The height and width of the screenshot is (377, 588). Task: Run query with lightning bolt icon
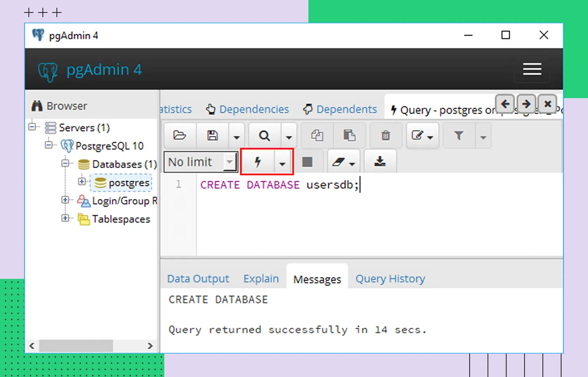coord(258,162)
